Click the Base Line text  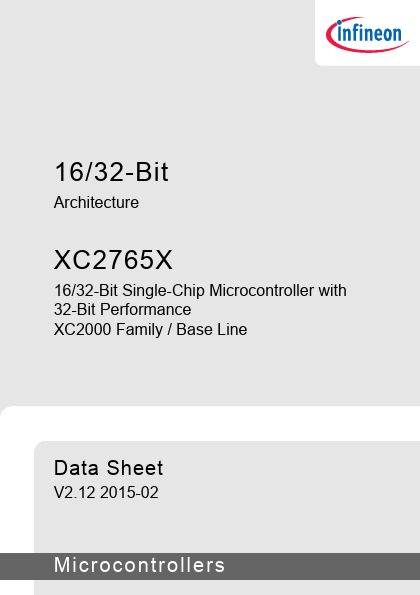pos(212,329)
